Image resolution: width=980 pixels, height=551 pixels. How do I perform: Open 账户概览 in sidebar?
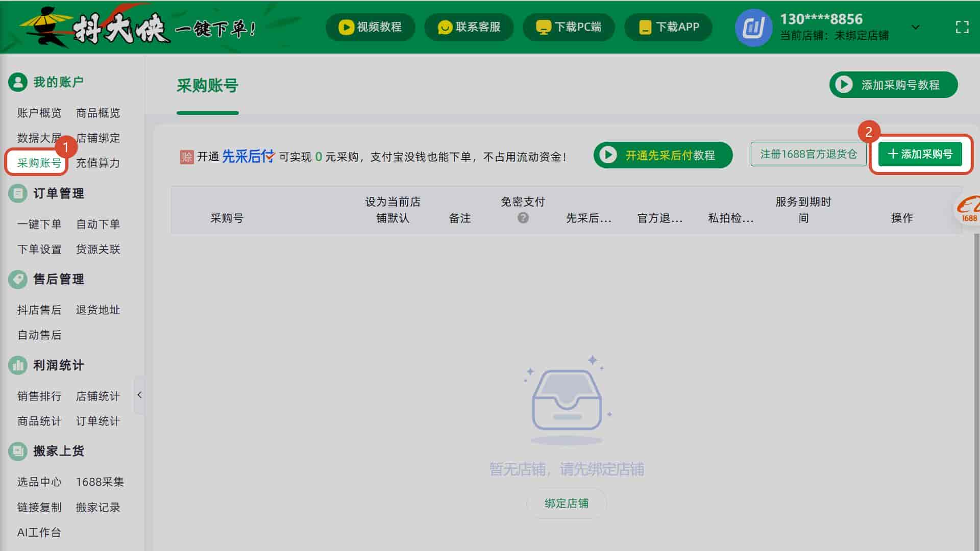click(x=39, y=113)
